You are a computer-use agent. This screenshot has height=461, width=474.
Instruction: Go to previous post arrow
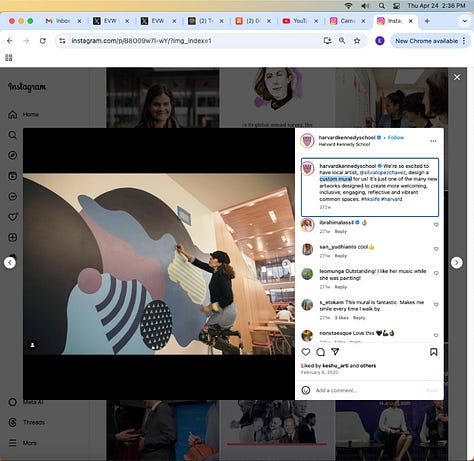tap(10, 263)
